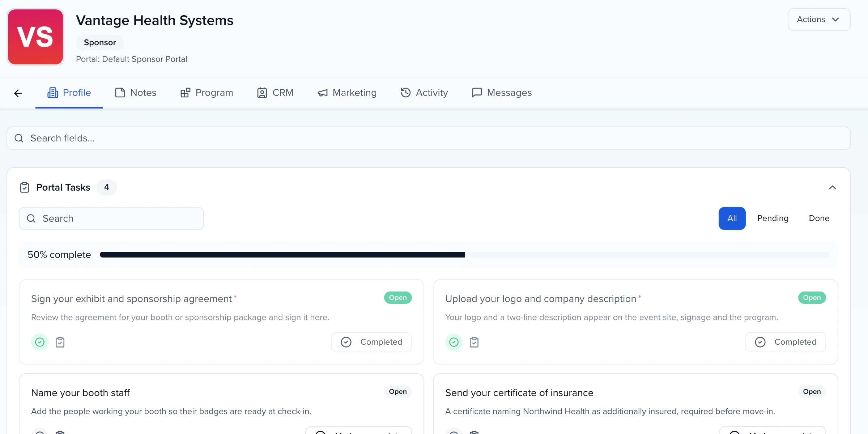Go to the Program tab
The height and width of the screenshot is (434, 868).
(207, 93)
